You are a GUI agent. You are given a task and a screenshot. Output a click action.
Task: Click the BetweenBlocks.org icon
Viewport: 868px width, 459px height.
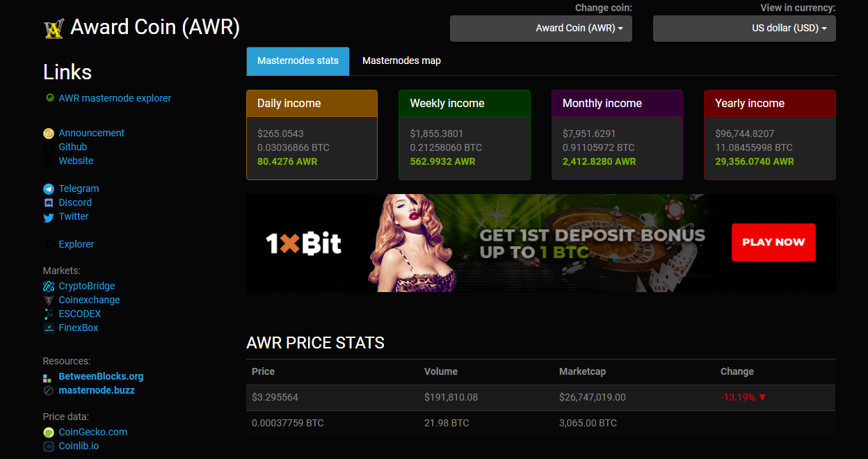coord(47,378)
